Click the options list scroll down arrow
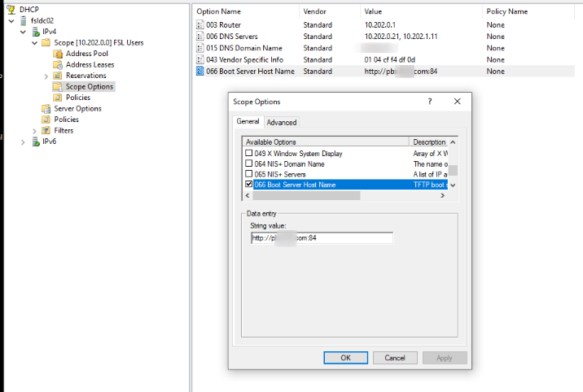Image resolution: width=583 pixels, height=392 pixels. click(x=453, y=185)
